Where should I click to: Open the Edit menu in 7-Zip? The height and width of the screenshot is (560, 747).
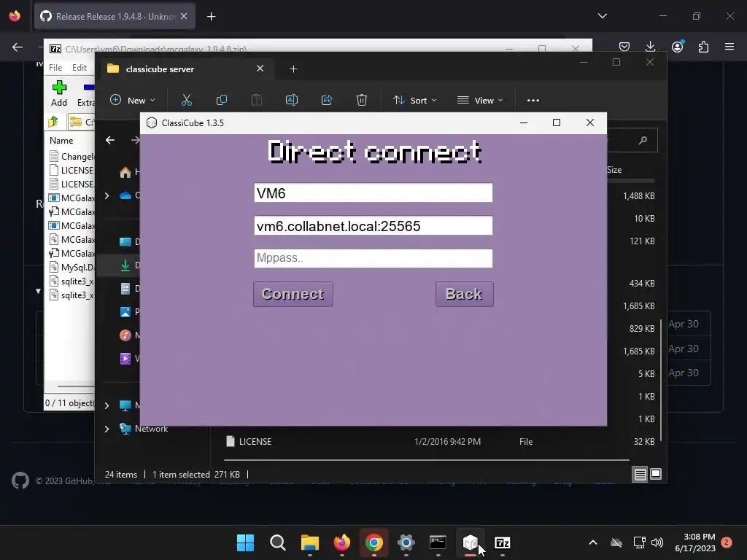[x=79, y=68]
